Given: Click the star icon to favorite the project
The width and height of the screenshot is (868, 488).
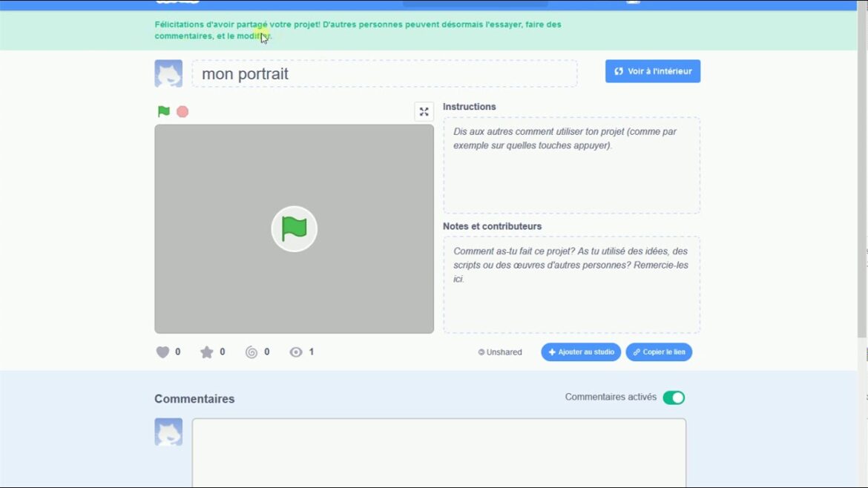Looking at the screenshot, I should pyautogui.click(x=207, y=352).
